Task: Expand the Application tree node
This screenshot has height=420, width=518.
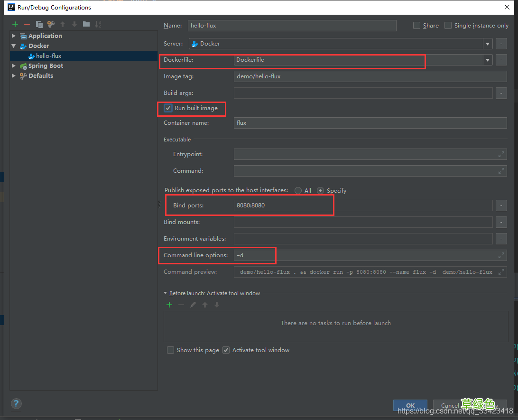Action: tap(14, 36)
